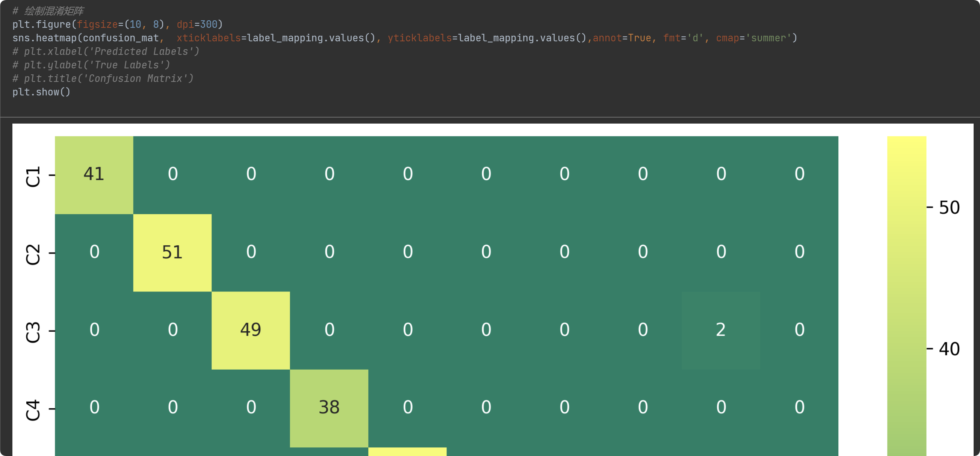Click the misclassified cell showing 2
980x456 pixels.
click(721, 330)
